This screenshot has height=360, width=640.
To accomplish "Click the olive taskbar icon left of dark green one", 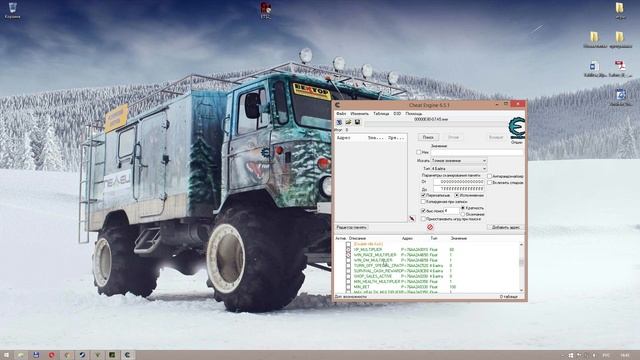I will 97,355.
